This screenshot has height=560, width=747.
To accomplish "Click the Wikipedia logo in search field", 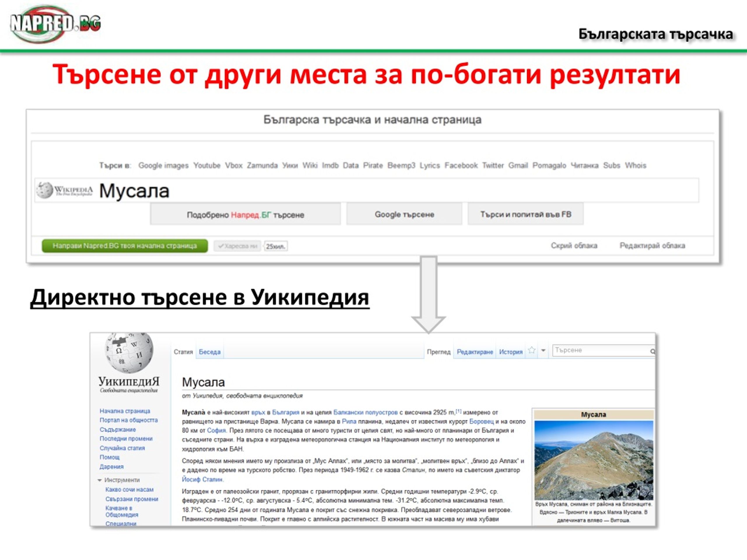I will (x=64, y=190).
